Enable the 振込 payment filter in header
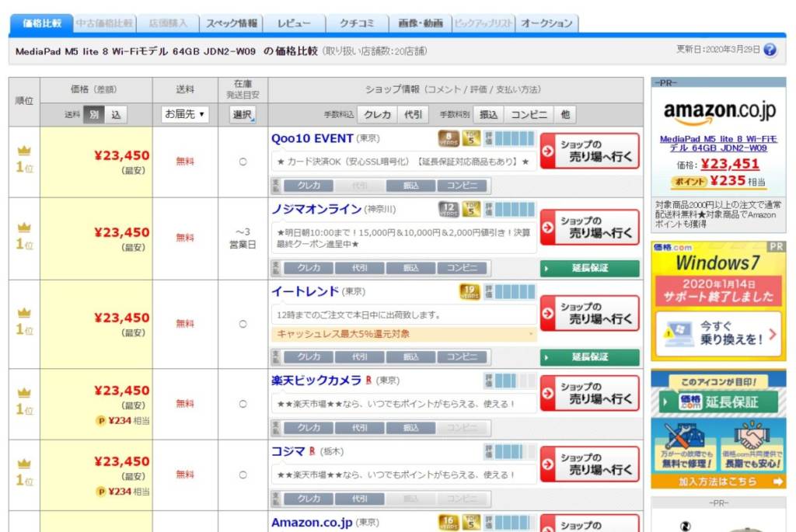796x532 pixels. point(488,115)
